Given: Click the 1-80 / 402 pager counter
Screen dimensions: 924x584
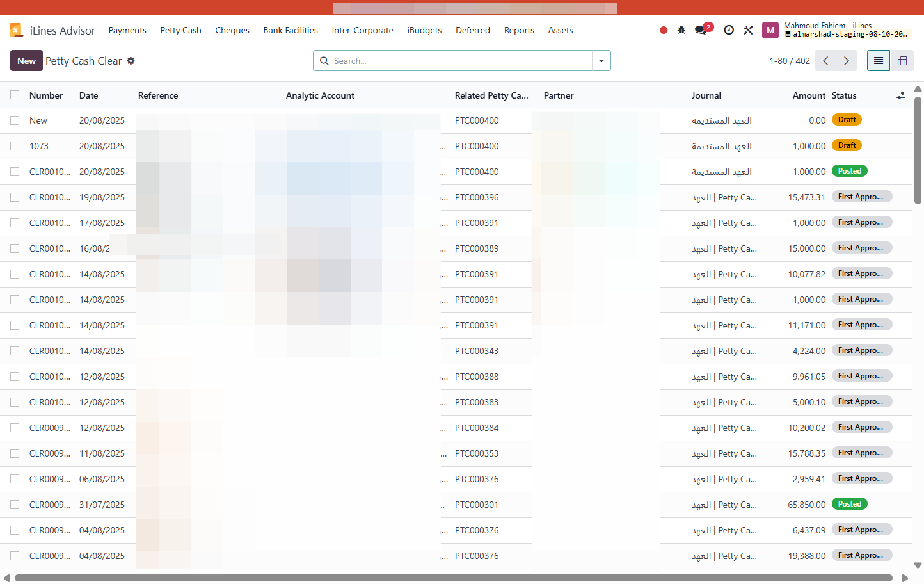Looking at the screenshot, I should point(790,61).
